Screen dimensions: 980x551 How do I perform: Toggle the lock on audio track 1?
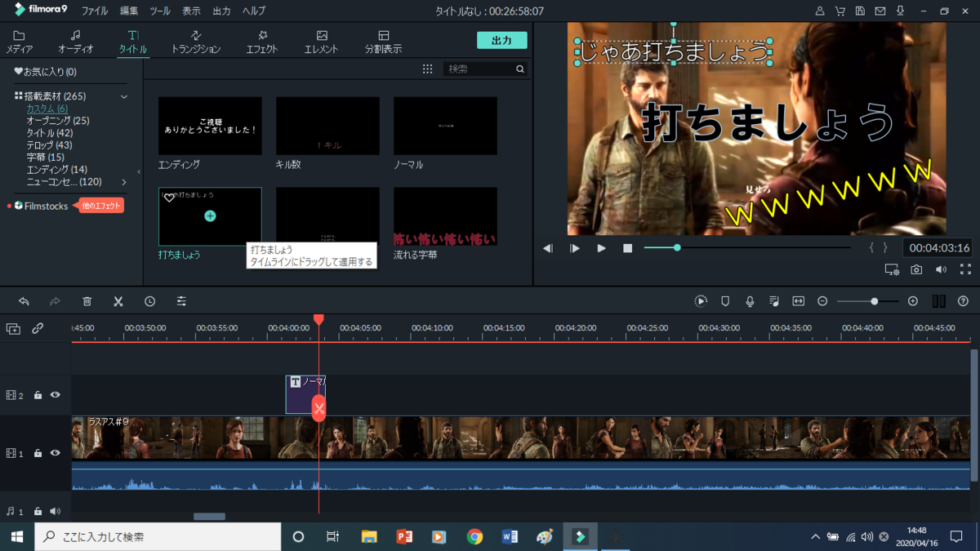(x=38, y=512)
